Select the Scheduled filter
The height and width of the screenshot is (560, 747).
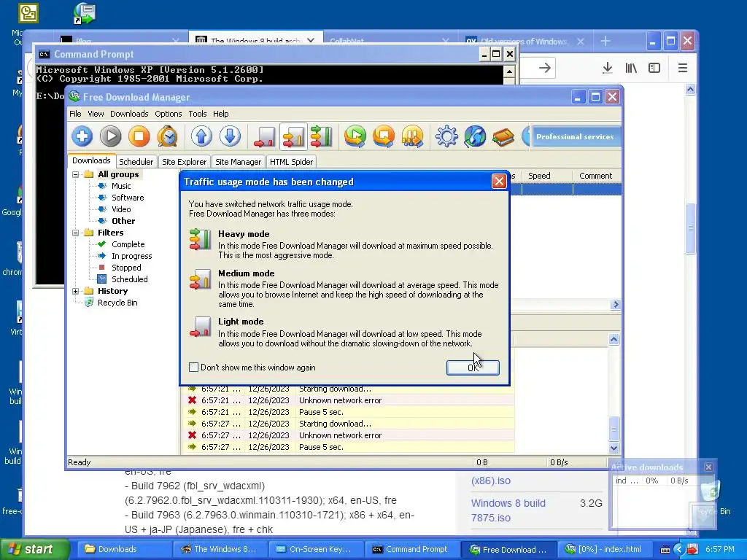(130, 279)
